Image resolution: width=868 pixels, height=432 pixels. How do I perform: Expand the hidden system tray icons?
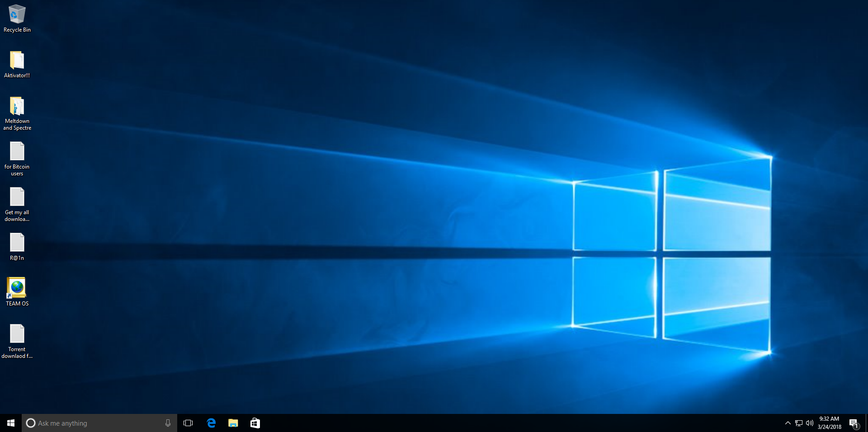788,423
